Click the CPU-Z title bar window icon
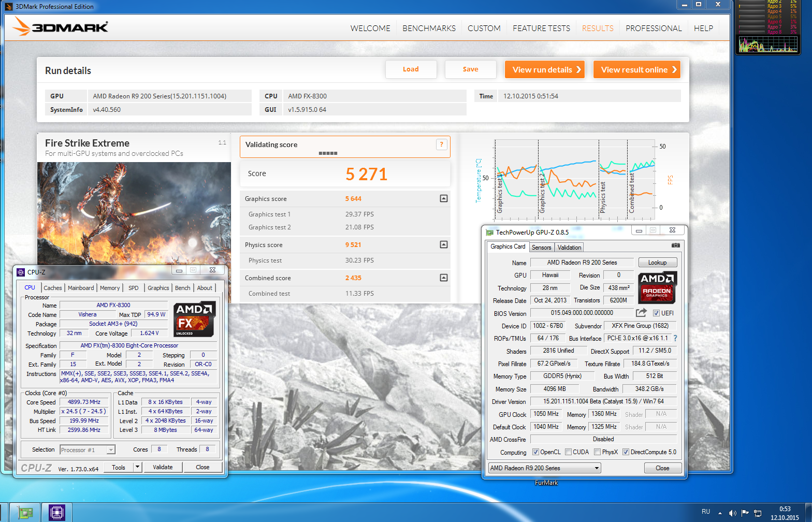The width and height of the screenshot is (812, 522). click(21, 272)
